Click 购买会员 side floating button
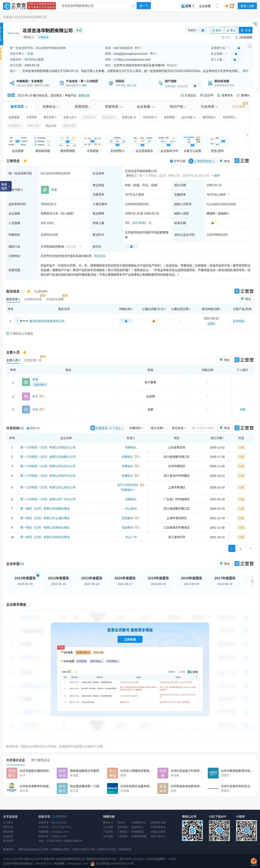260x868 pixels. [6, 186]
